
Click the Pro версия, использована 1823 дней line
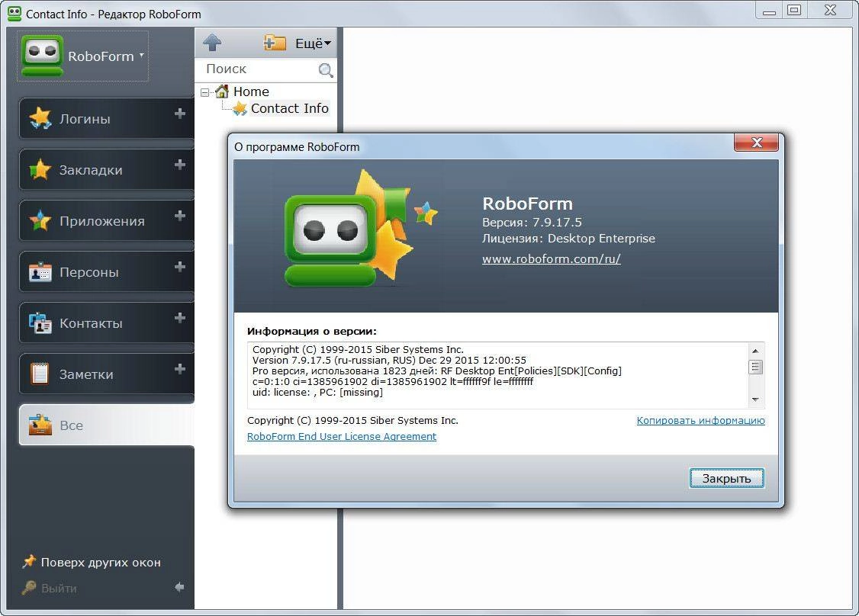click(x=436, y=371)
